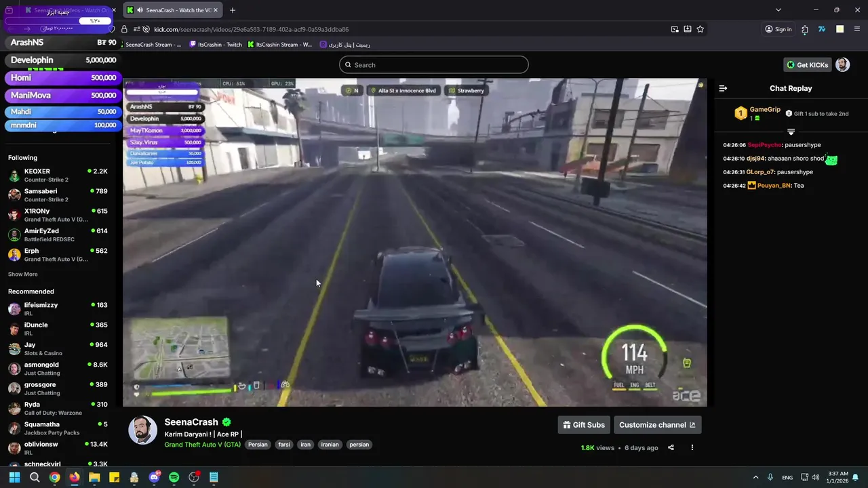Show hidden system tray icons
Image resolution: width=868 pixels, height=488 pixels.
click(x=755, y=477)
